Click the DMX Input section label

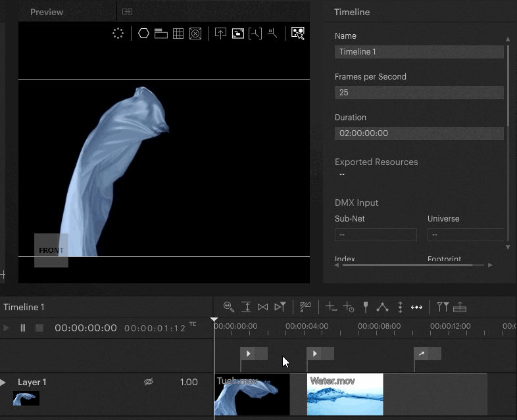click(x=357, y=202)
